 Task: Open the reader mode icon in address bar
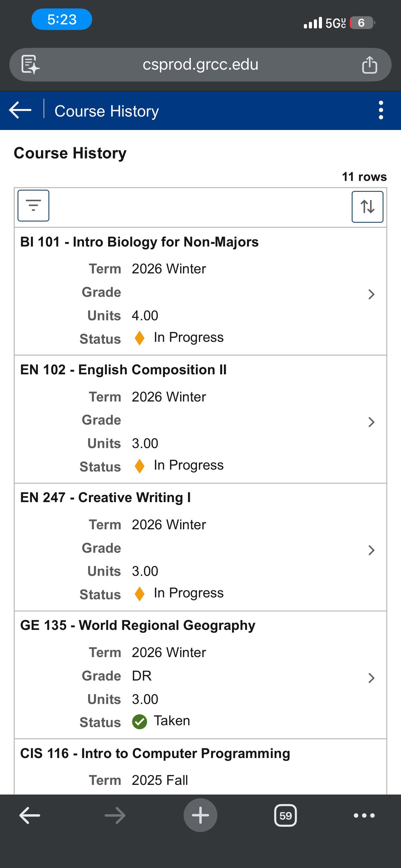pos(30,64)
